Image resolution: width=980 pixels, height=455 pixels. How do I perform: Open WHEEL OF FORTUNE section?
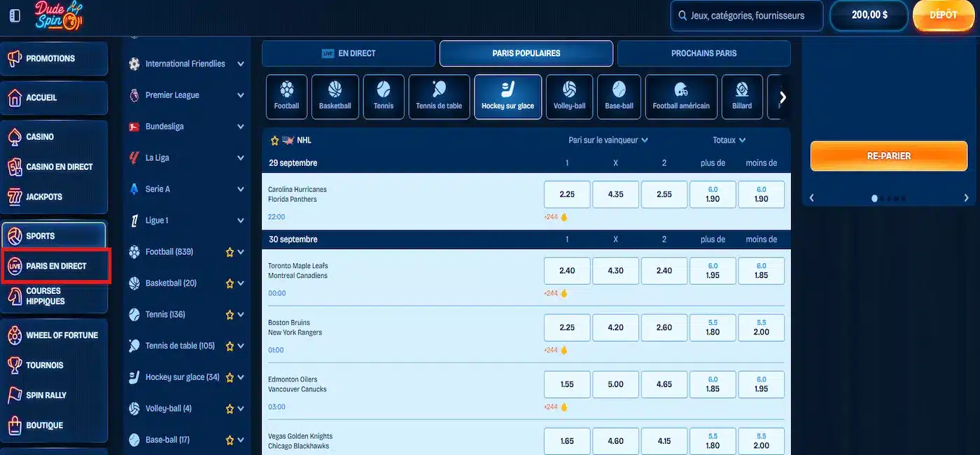point(55,335)
